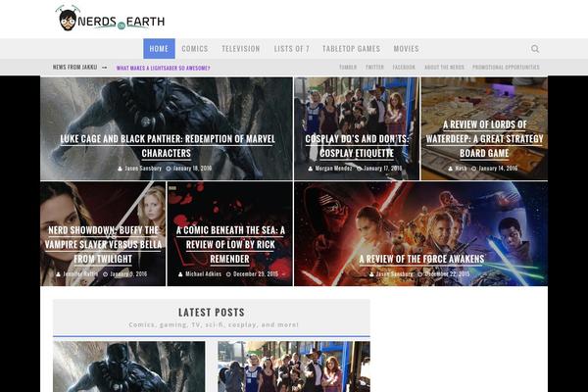
Task: Click the Nerds on Earth logo
Action: [x=110, y=19]
